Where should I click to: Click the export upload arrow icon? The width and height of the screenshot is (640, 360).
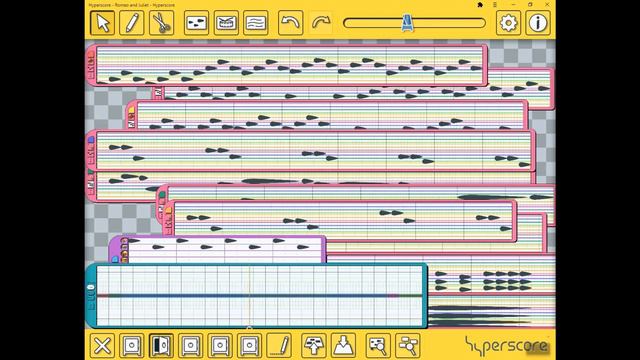click(313, 346)
